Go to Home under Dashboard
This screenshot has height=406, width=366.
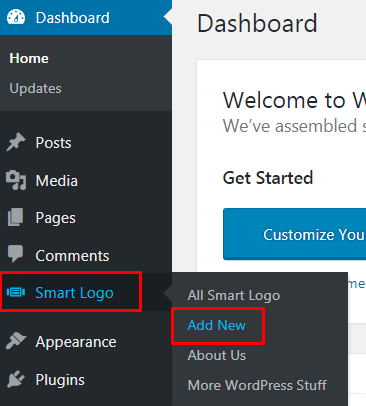tap(29, 58)
